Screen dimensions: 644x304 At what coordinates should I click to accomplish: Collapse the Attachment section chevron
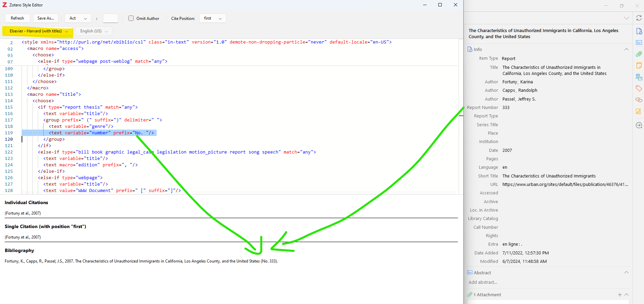point(626,295)
